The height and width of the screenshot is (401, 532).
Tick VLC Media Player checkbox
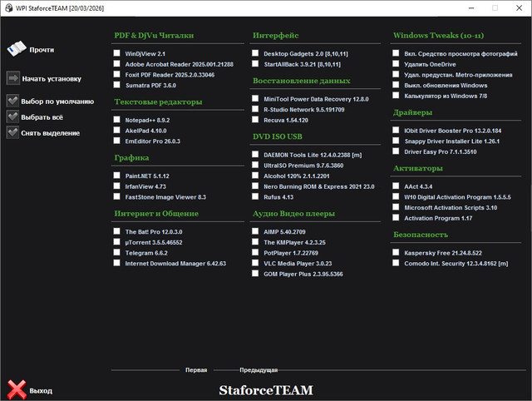pyautogui.click(x=255, y=263)
